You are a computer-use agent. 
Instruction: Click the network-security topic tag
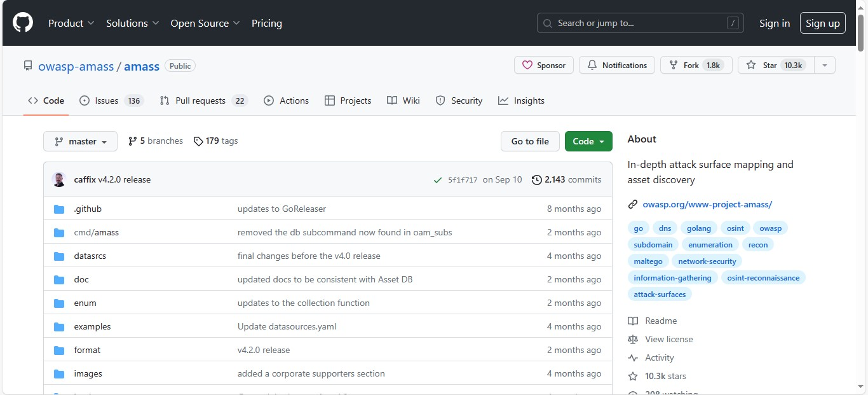coord(707,261)
